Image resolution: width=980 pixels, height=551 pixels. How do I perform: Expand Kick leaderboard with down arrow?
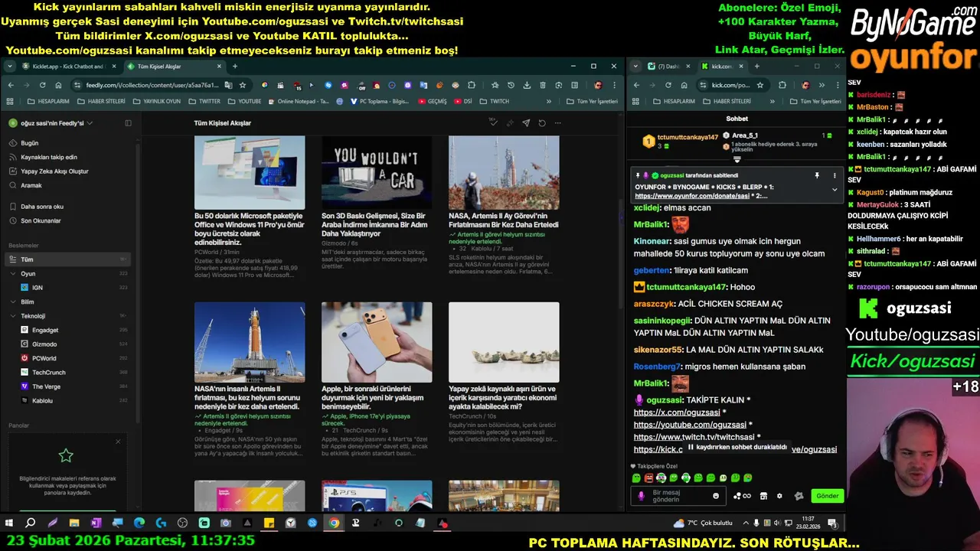pyautogui.click(x=737, y=160)
